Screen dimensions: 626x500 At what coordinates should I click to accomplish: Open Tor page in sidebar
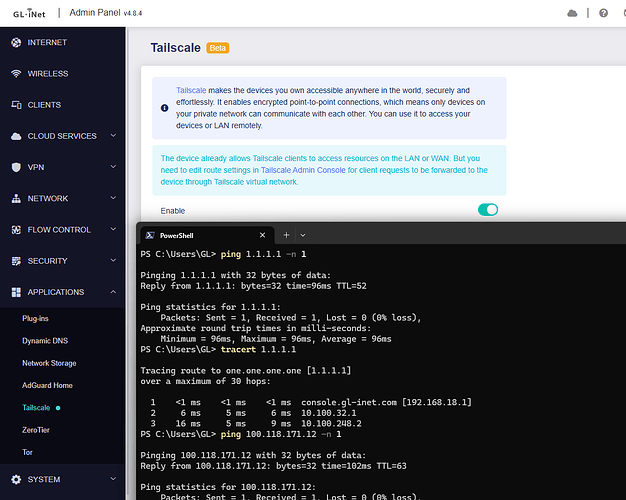tap(27, 452)
